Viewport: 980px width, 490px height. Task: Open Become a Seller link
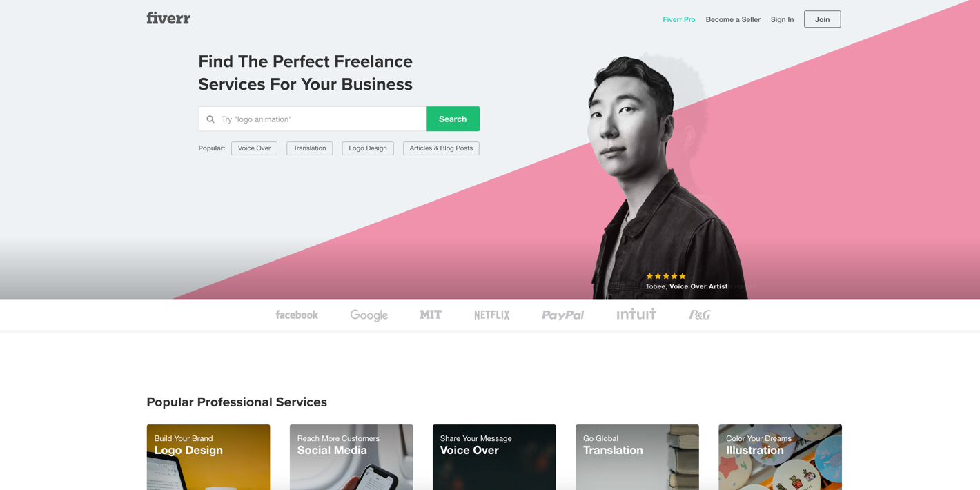coord(733,19)
